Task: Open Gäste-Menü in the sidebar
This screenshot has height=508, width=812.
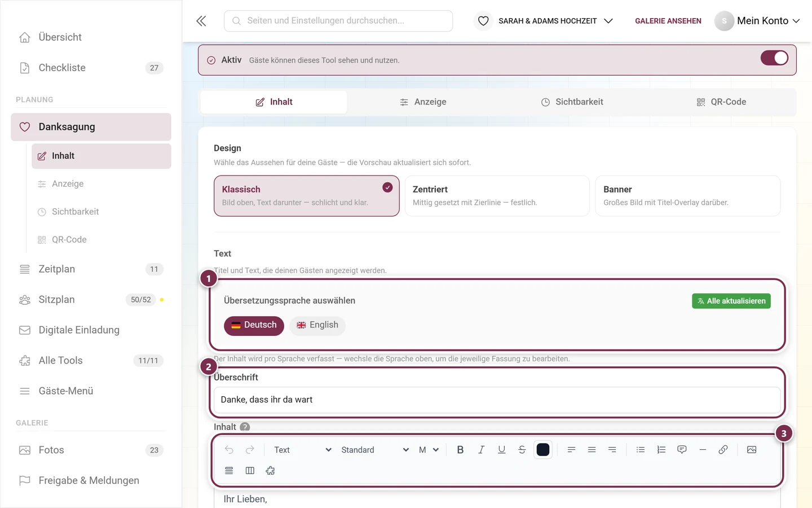Action: (x=91, y=391)
